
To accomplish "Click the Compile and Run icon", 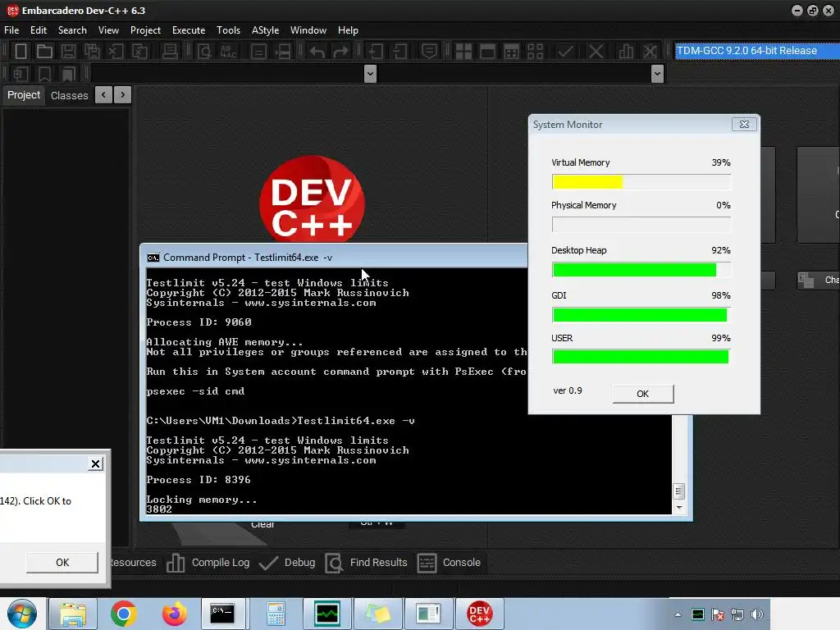I will (x=512, y=52).
